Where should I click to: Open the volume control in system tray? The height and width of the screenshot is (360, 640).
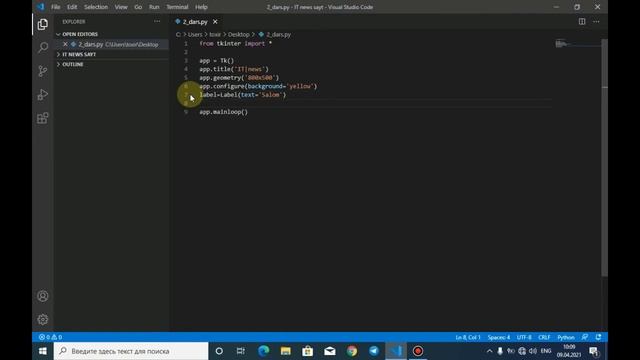[533, 351]
